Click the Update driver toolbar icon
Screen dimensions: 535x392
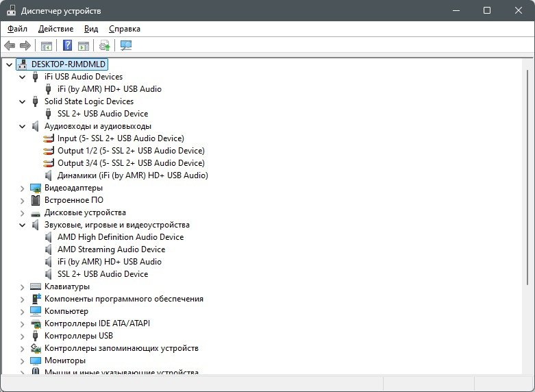click(x=104, y=45)
